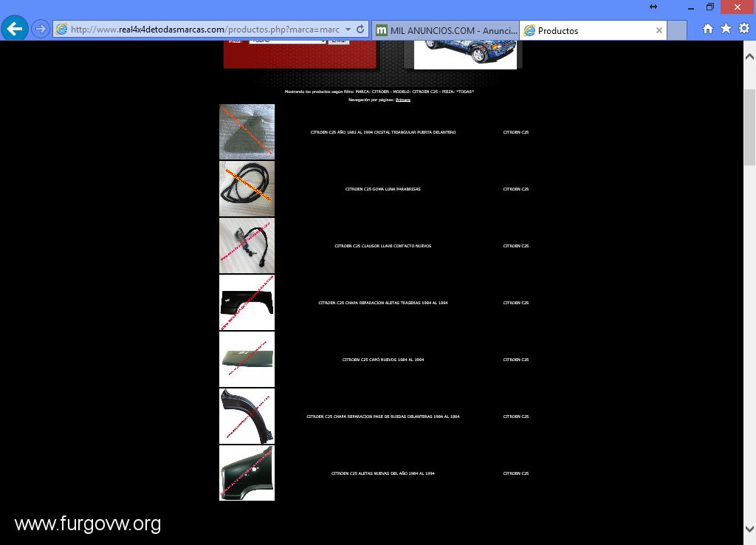This screenshot has width=756, height=545.
Task: Open the browser Home page icon
Action: click(x=708, y=29)
